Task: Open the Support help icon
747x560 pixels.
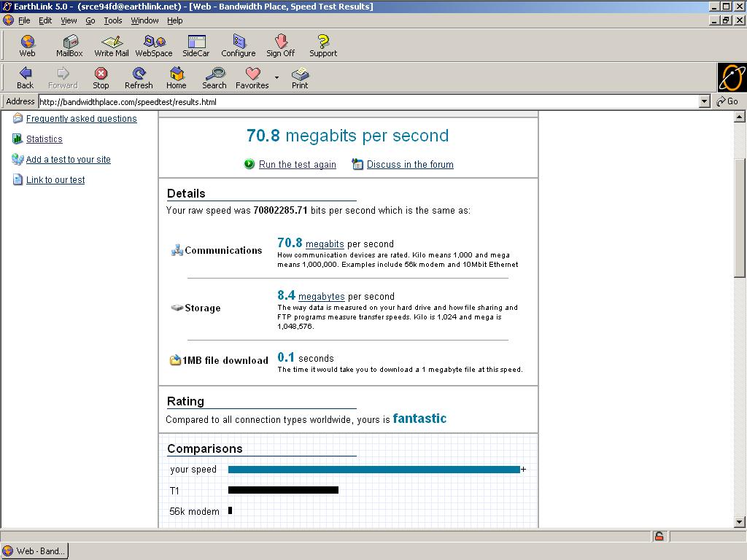Action: 323,45
